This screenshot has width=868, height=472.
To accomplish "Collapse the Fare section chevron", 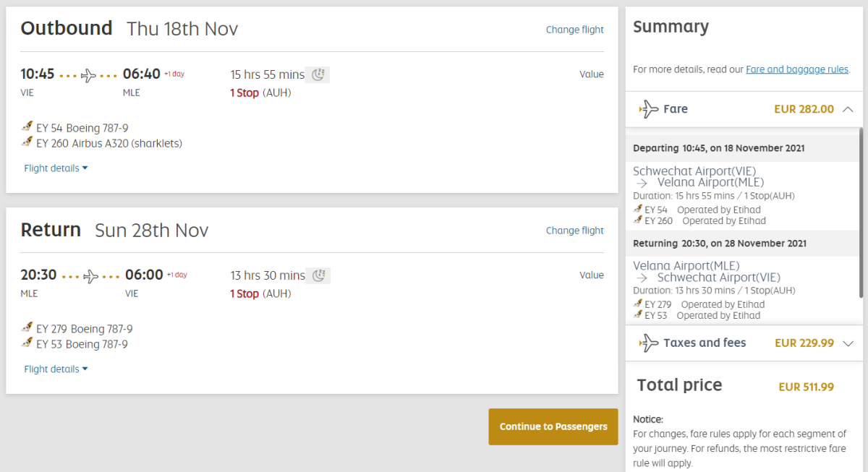I will [848, 110].
